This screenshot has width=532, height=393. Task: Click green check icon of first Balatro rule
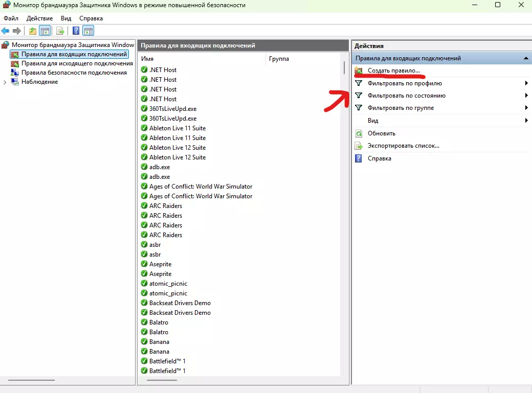point(144,322)
